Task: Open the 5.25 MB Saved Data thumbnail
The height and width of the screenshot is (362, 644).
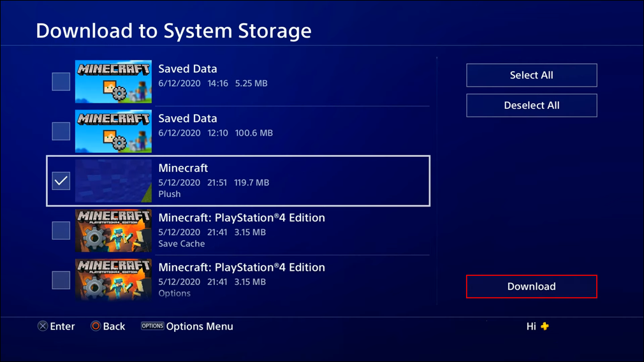Action: point(113,82)
